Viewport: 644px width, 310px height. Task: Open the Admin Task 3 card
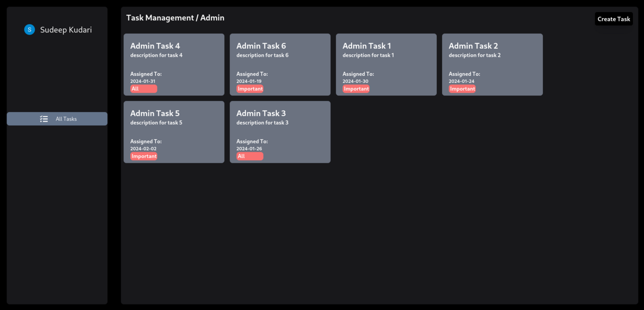tap(280, 132)
